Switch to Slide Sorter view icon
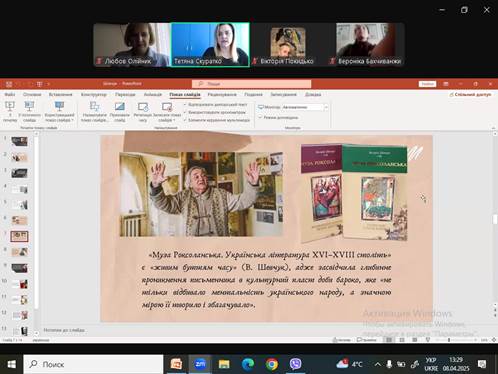This screenshot has height=374, width=498. pyautogui.click(x=402, y=340)
